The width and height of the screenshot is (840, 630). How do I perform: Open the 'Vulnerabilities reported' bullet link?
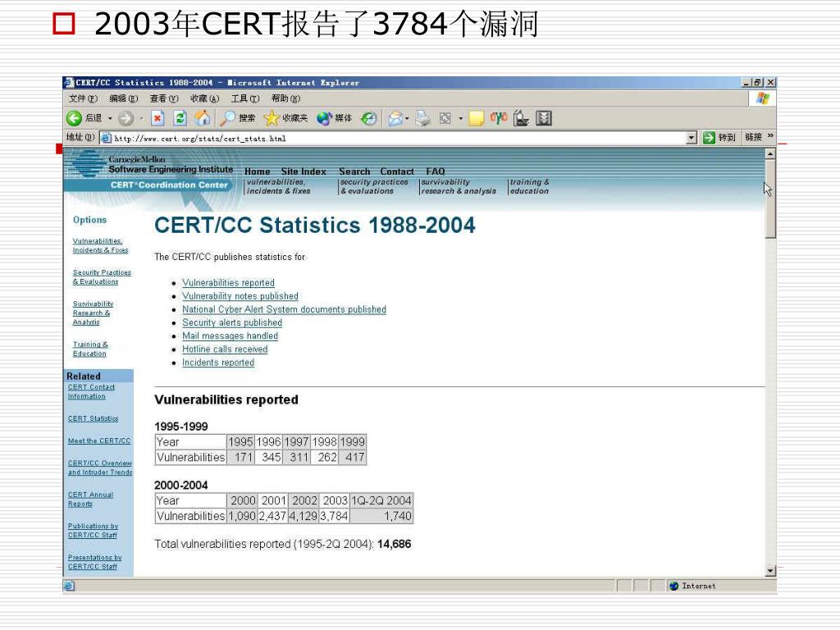coord(228,282)
